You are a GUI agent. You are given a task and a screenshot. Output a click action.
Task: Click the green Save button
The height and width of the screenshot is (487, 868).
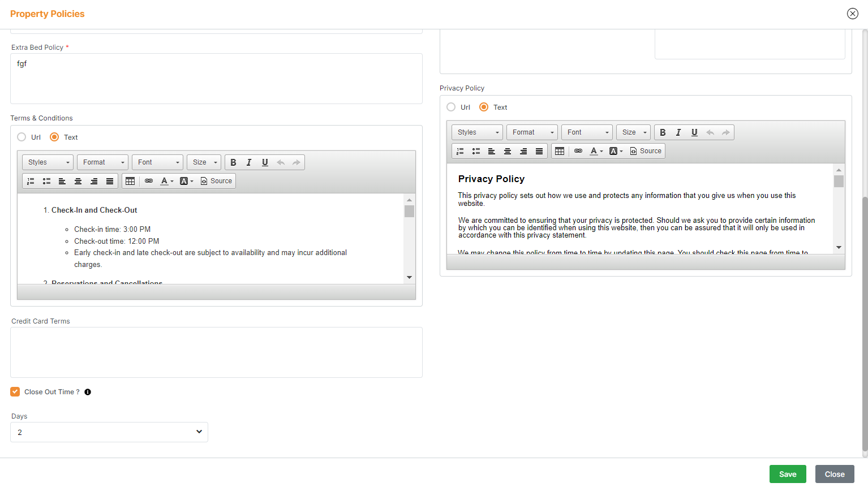click(x=787, y=474)
